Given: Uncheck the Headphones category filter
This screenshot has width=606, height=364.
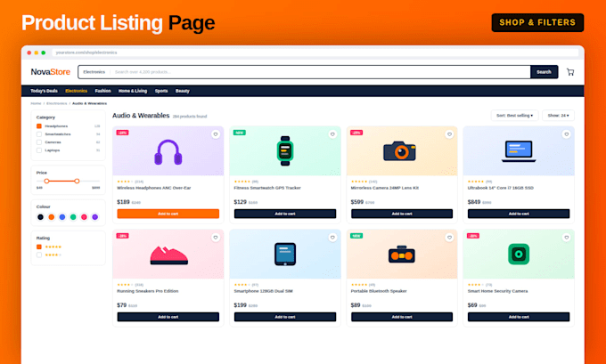Looking at the screenshot, I should [39, 126].
